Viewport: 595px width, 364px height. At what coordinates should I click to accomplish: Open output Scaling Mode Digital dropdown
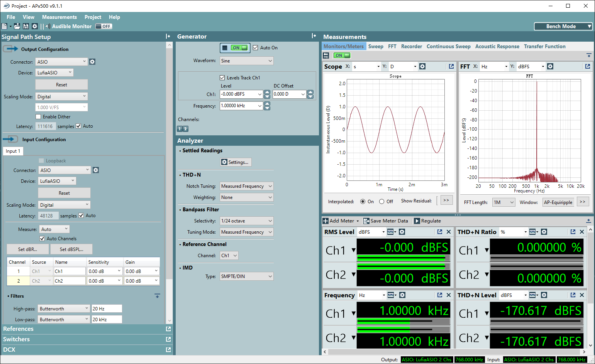(x=62, y=96)
